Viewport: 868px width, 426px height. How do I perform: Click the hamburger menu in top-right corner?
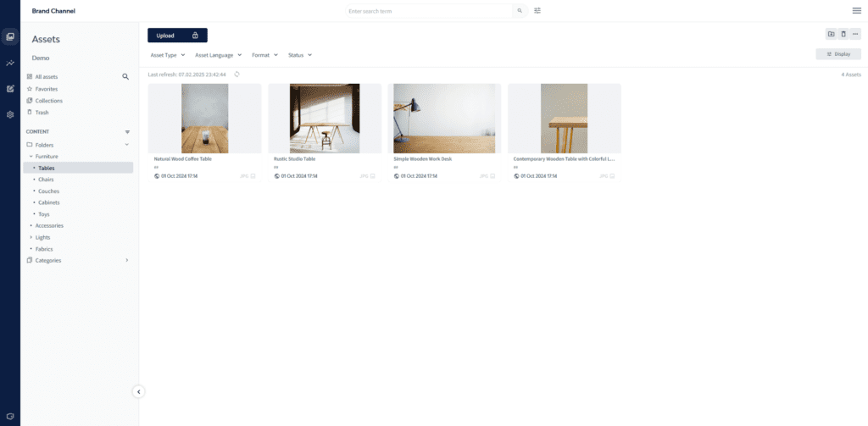856,11
